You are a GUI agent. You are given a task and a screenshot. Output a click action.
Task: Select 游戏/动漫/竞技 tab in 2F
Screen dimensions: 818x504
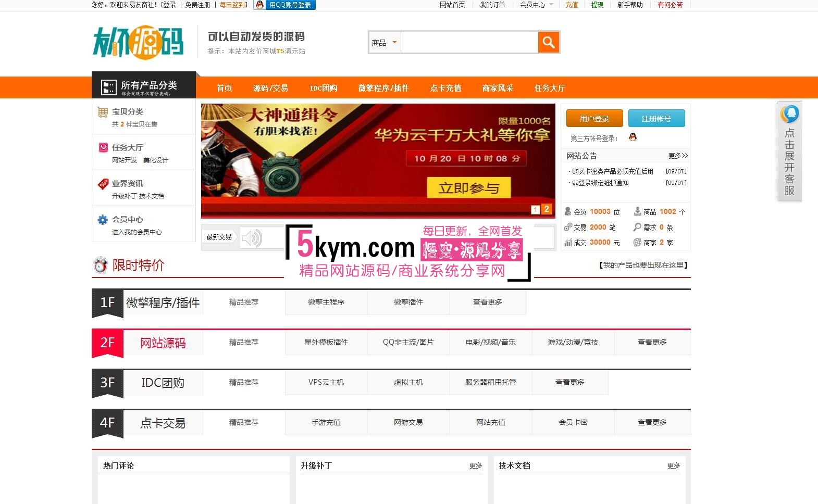(573, 342)
